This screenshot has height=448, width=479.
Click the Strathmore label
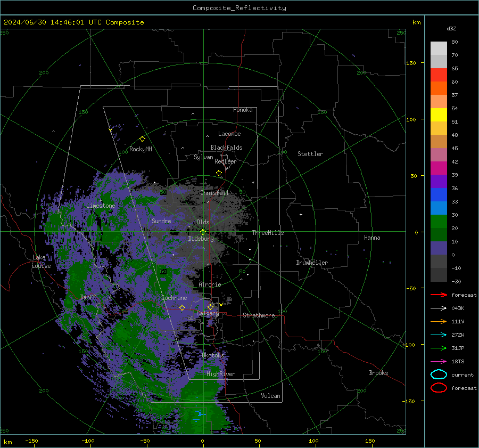pos(259,315)
